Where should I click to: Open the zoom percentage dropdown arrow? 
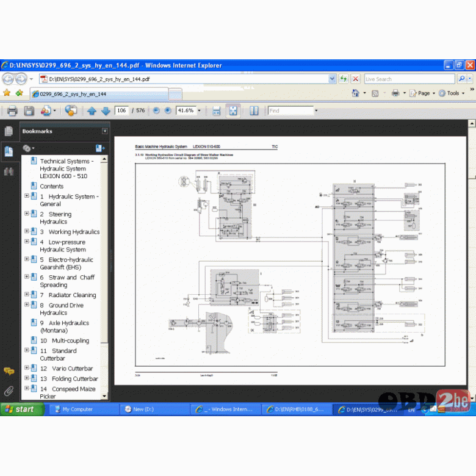(x=200, y=110)
